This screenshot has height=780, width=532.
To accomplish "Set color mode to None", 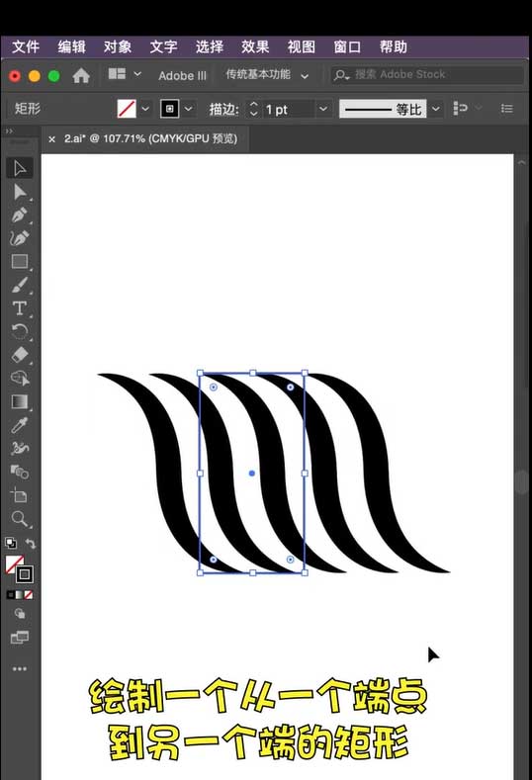I will tap(29, 594).
